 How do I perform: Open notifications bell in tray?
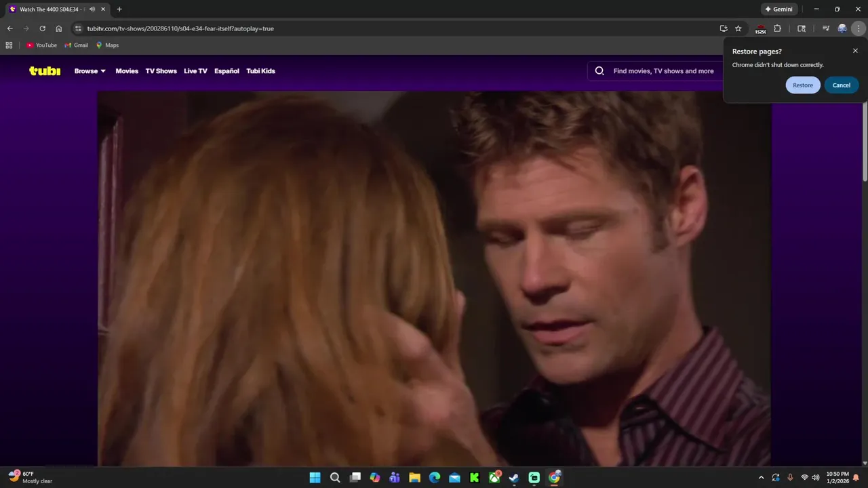(856, 478)
